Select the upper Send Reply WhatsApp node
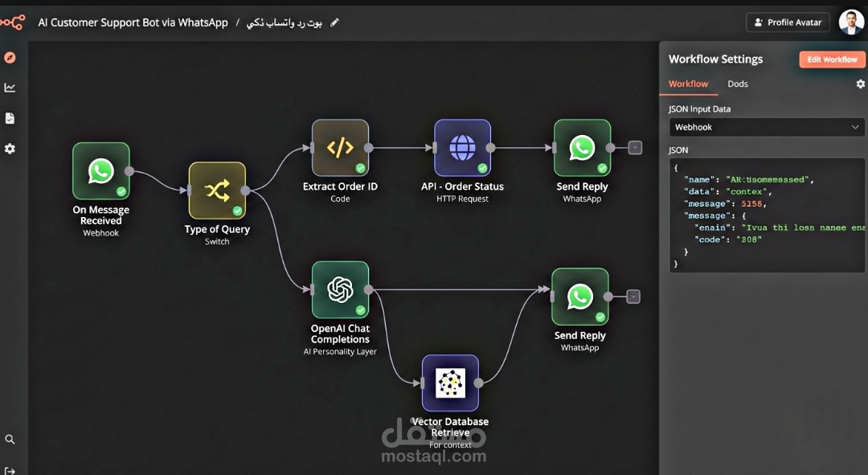The height and width of the screenshot is (475, 868). (583, 148)
